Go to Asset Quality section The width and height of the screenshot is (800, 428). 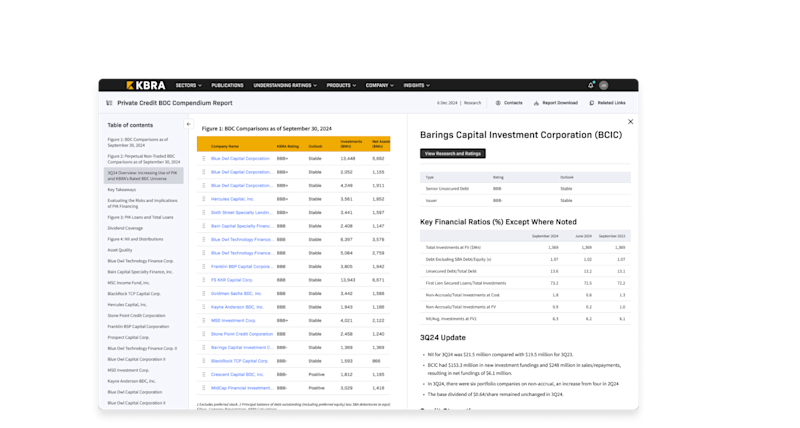coord(120,250)
